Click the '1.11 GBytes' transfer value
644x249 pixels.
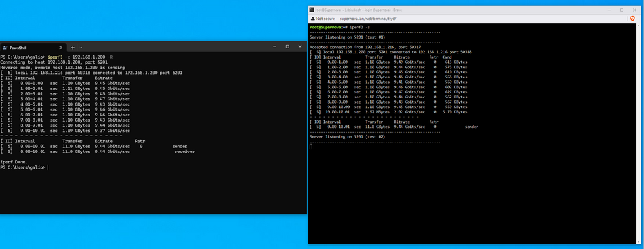coord(76,88)
